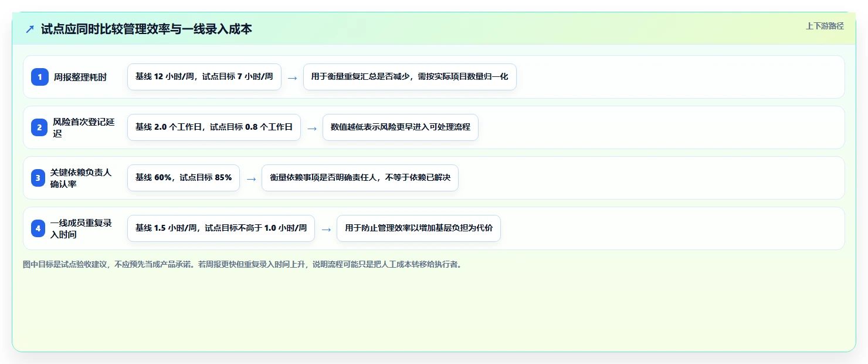Click number badge 4 for 一线成员重复录入时间
This screenshot has width=868, height=364.
coord(38,228)
